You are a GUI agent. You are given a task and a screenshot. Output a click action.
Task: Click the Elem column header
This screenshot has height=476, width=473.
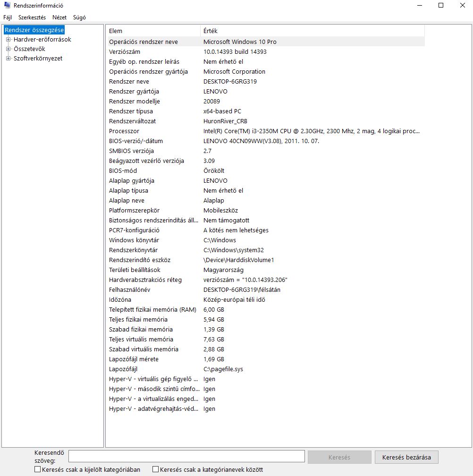pyautogui.click(x=153, y=31)
